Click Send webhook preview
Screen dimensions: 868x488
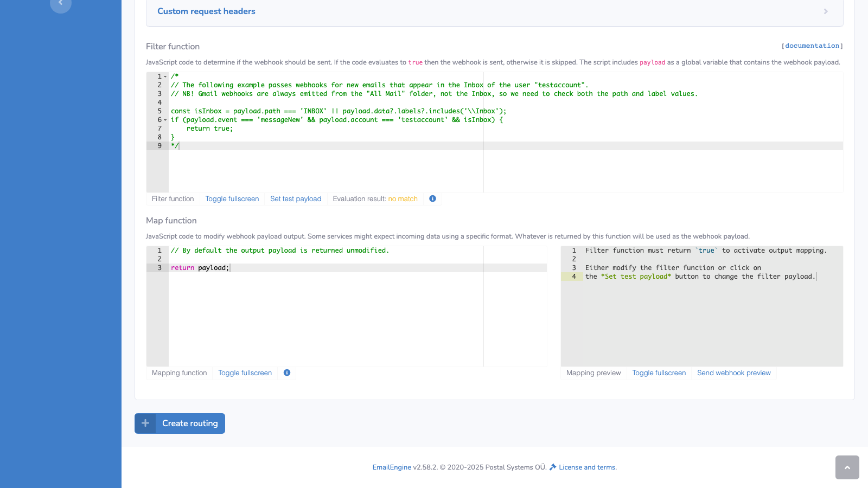(733, 373)
